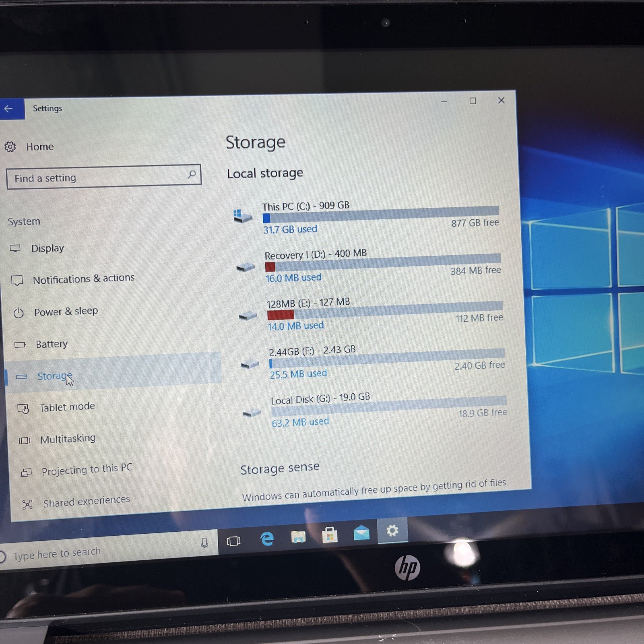Open Projecting to this PC
Screen dimensions: 644x644
(87, 470)
